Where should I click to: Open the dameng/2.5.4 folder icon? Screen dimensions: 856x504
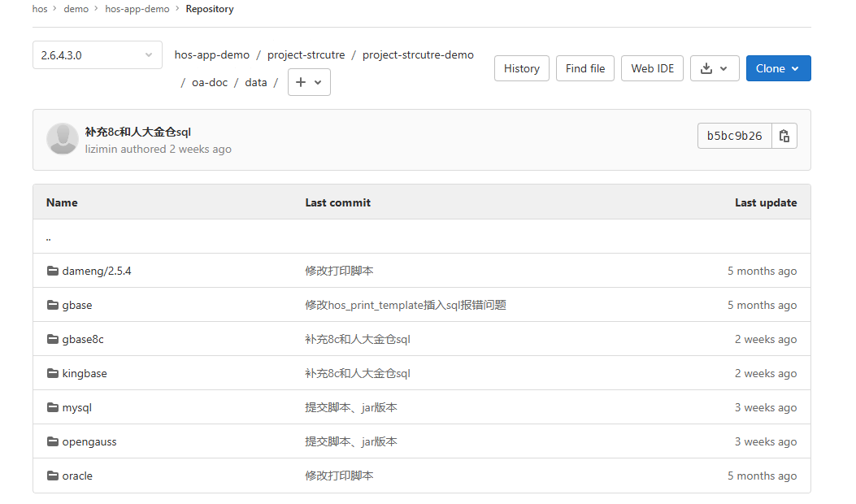[53, 272]
